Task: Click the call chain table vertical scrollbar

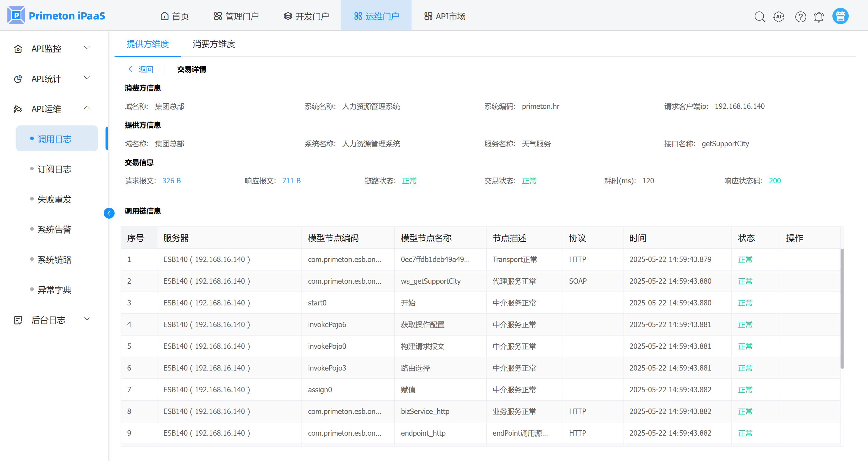Action: 842,308
